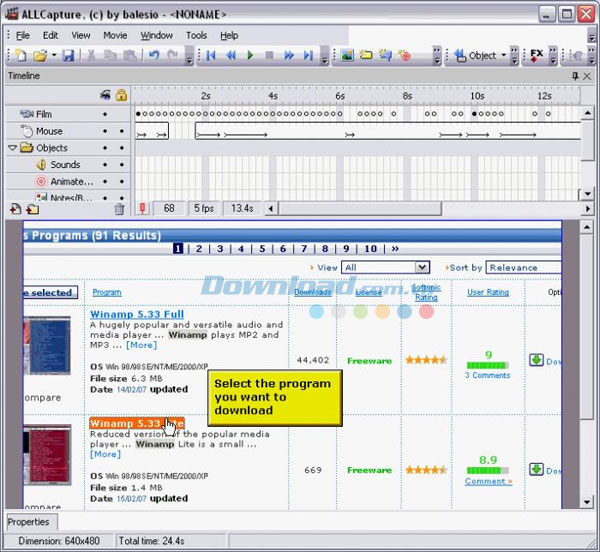Screen dimensions: 600x552
Task: Click the Undo arrow icon
Action: tap(153, 56)
